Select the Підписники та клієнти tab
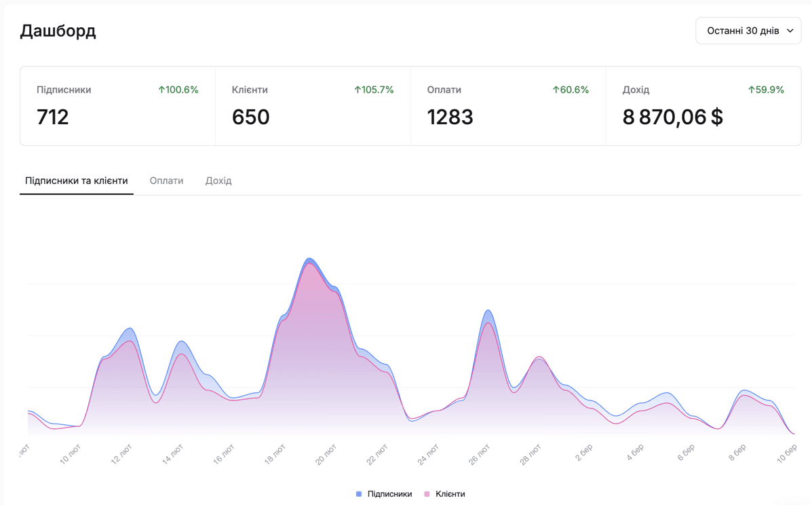This screenshot has height=505, width=812. tap(76, 181)
